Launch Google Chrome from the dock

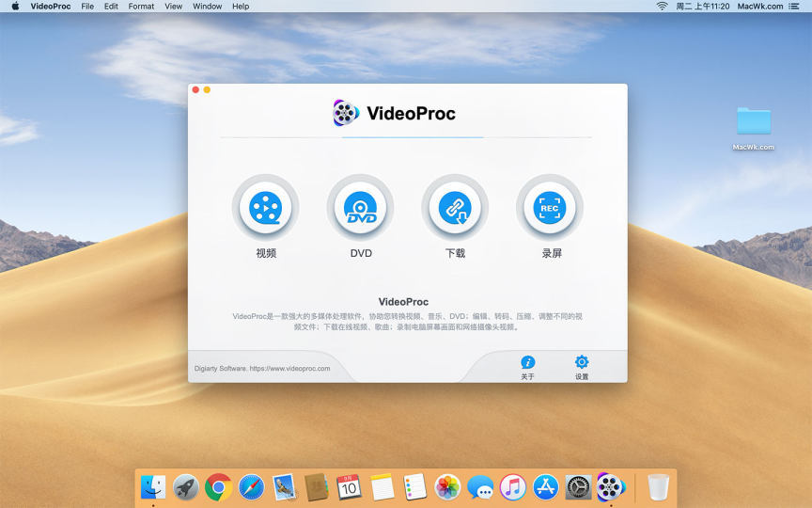219,486
